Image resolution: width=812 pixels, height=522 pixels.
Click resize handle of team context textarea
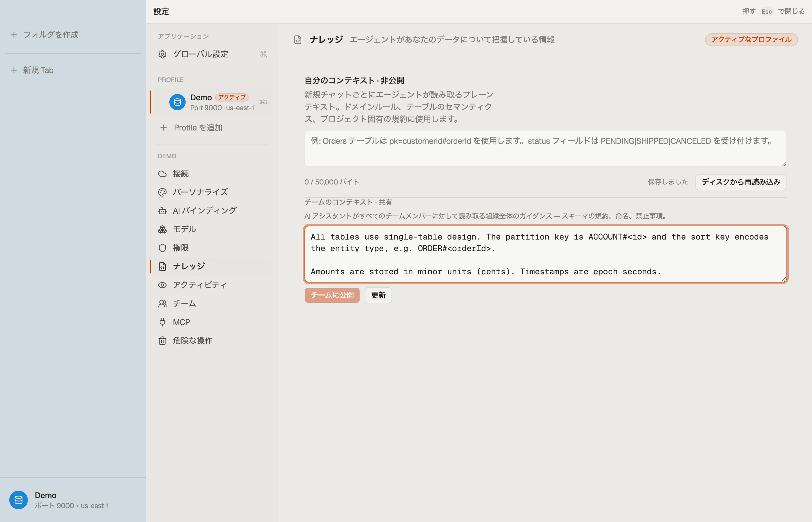784,279
